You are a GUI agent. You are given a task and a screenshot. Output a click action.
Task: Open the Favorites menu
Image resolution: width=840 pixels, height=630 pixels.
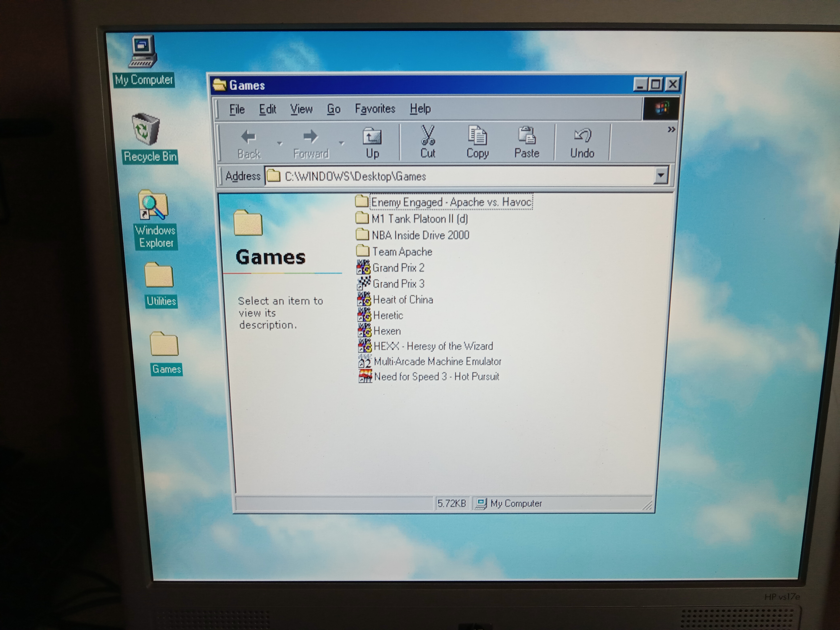pos(375,109)
